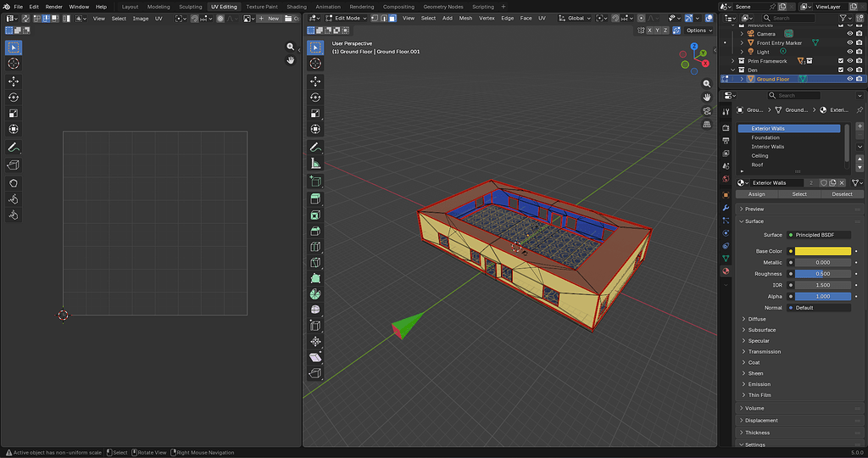Open the Mesh menu in viewport
The width and height of the screenshot is (868, 458).
click(465, 19)
